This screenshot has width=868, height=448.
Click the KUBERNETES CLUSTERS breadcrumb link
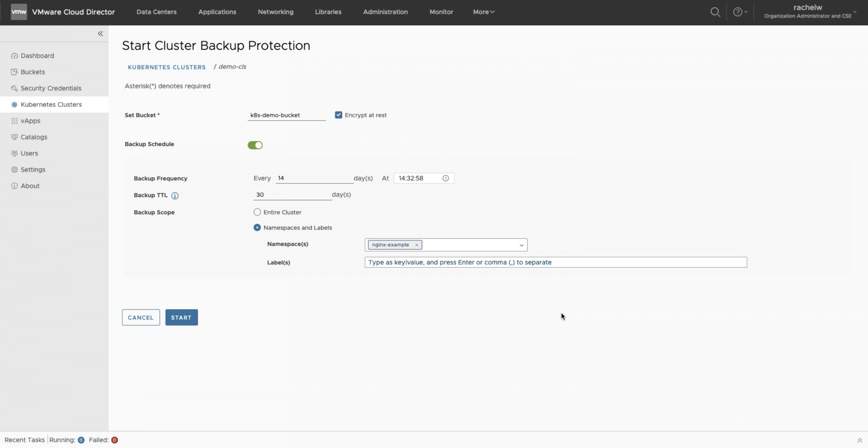166,67
